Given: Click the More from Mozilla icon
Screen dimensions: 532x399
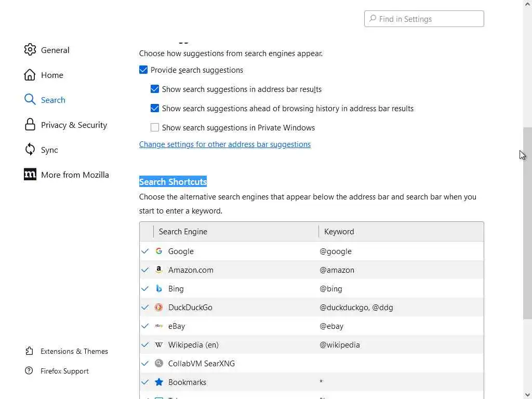Looking at the screenshot, I should tap(30, 175).
